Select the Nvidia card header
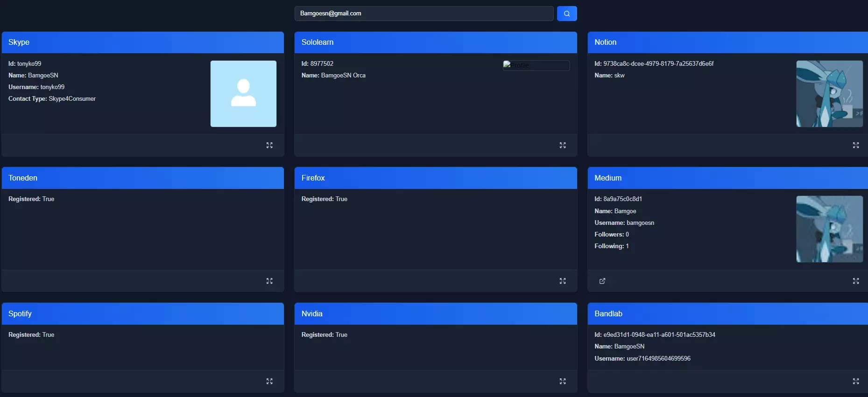 [x=436, y=314]
